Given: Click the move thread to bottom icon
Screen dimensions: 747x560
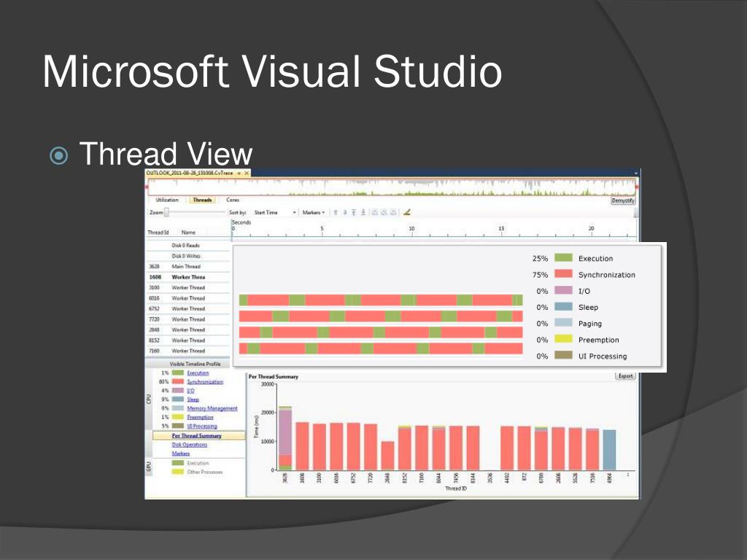Looking at the screenshot, I should pos(363,212).
